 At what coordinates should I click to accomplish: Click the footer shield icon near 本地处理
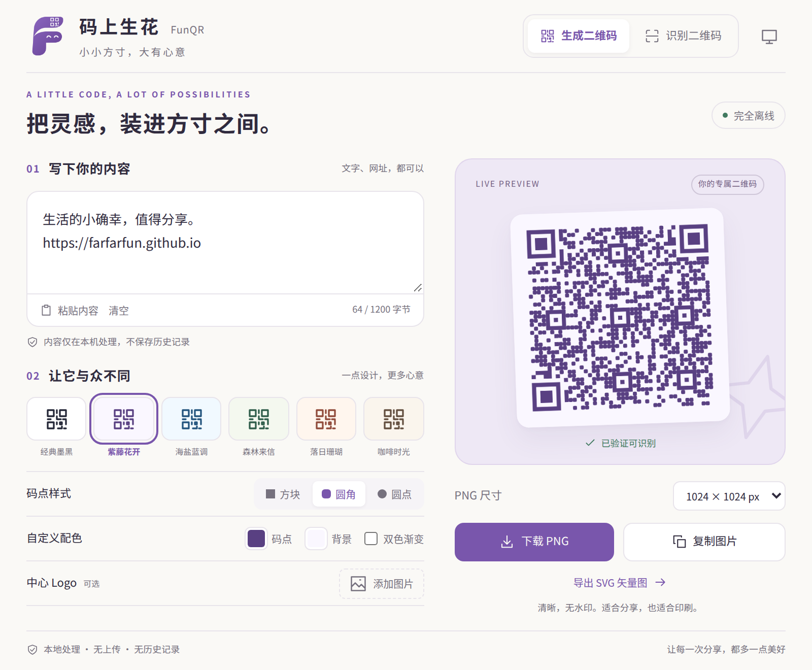(32, 650)
